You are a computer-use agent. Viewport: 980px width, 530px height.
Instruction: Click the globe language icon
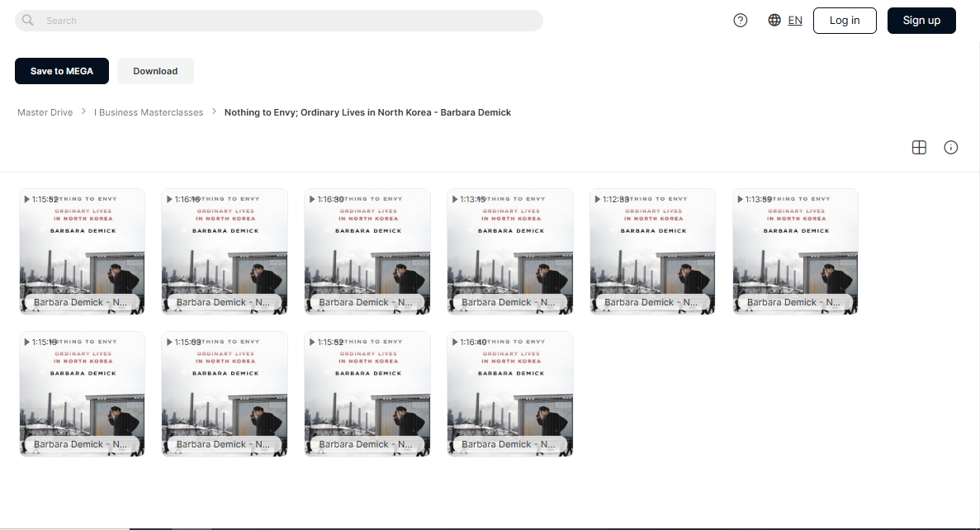(x=774, y=21)
